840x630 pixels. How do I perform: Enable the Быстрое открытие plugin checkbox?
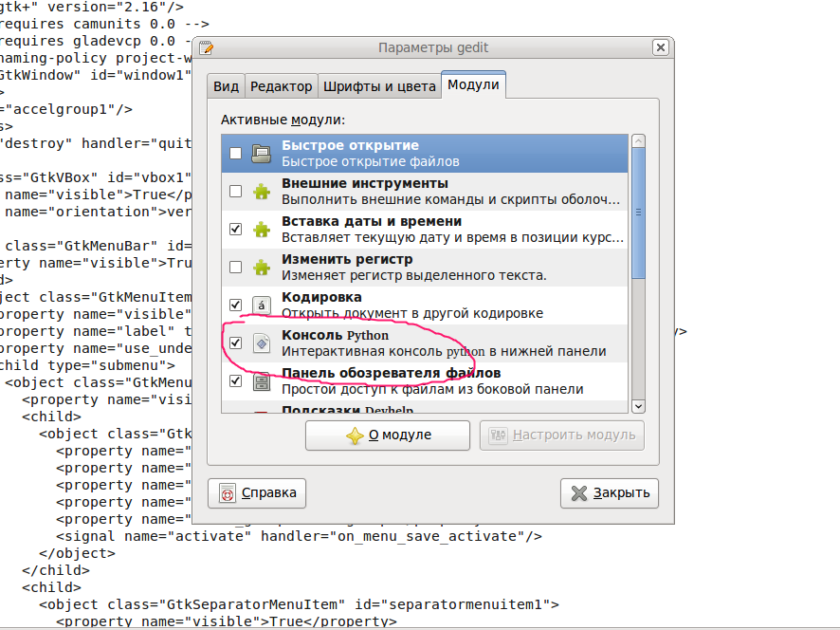coord(235,154)
